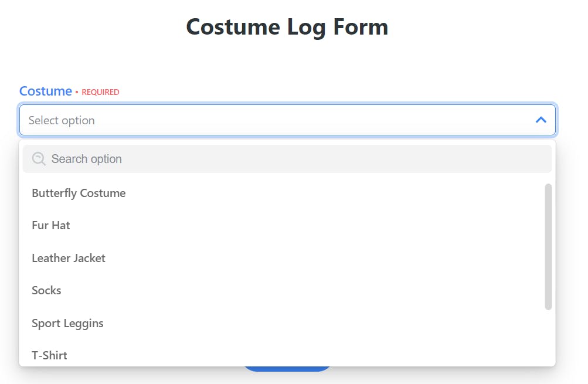Click the options list scrollbar thumb
The height and width of the screenshot is (384, 588).
(x=548, y=246)
